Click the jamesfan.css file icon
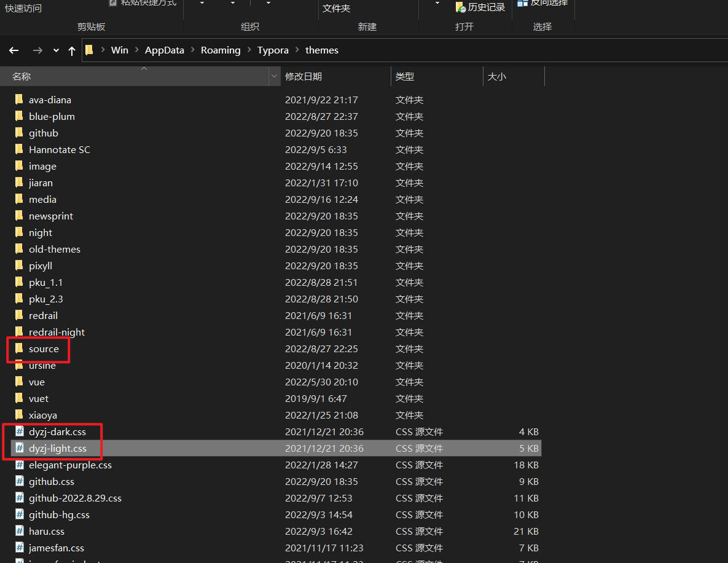Viewport: 728px width, 563px height. (20, 548)
